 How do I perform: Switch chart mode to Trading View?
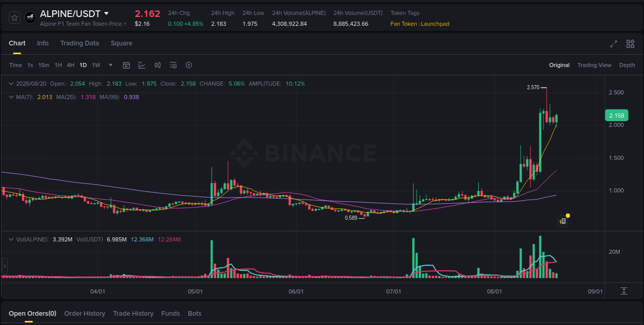coord(595,65)
